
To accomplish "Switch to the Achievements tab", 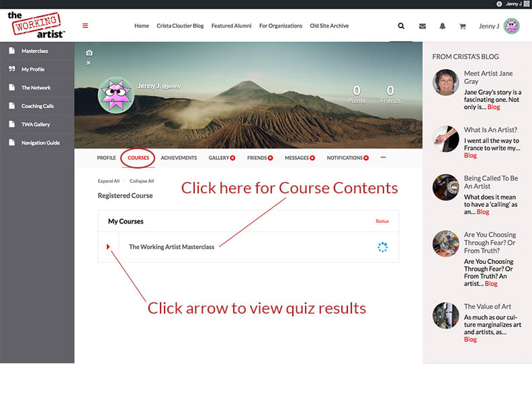I will (179, 158).
